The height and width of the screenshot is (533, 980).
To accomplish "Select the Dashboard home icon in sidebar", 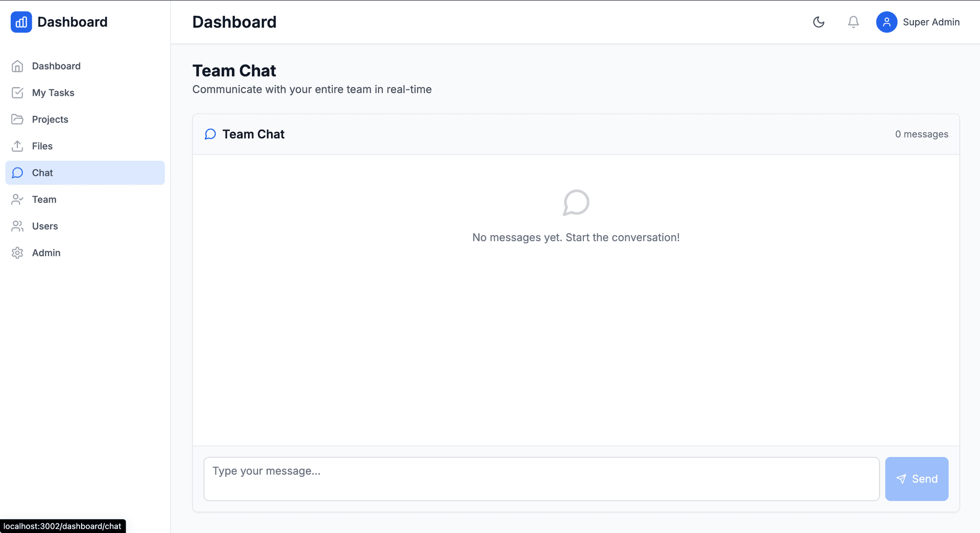I will (18, 66).
